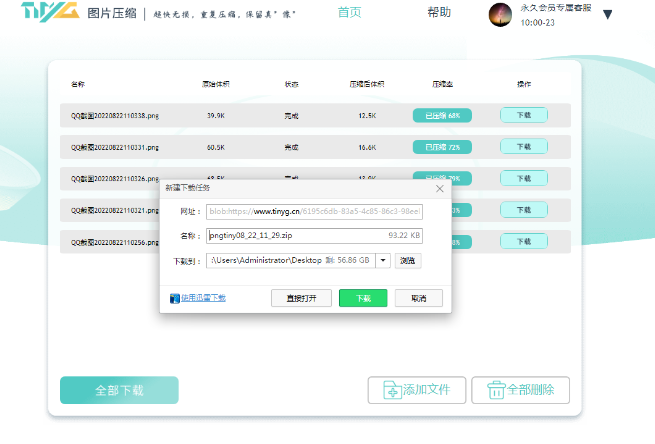Image resolution: width=655 pixels, height=444 pixels.
Task: Download QQ截图20220822110326.png via its 下载 button
Action: (524, 178)
